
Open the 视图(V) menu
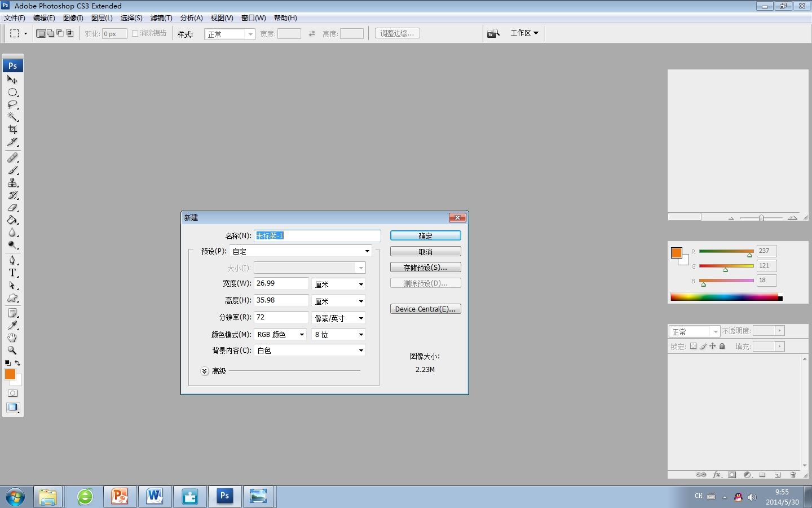[x=222, y=18]
